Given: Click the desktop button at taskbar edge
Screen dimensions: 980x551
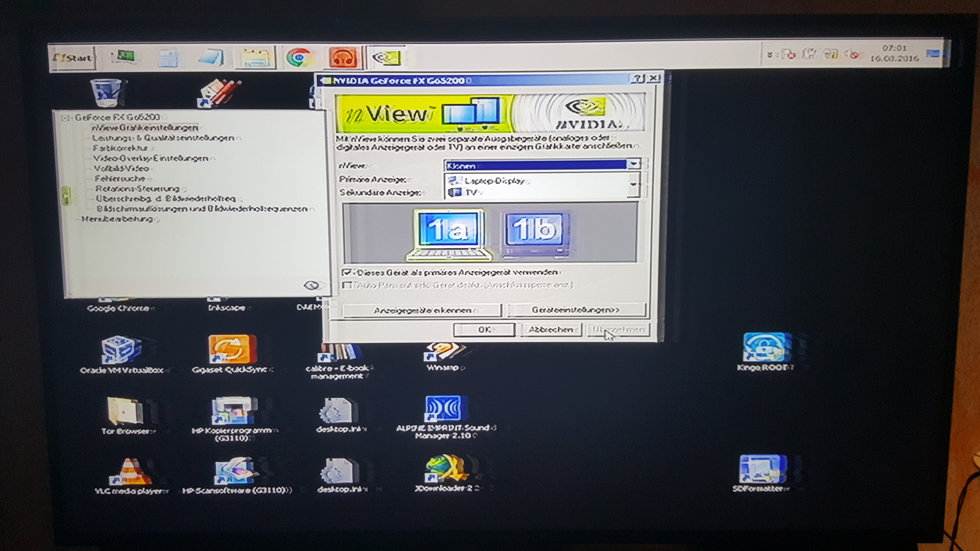Looking at the screenshot, I should click(934, 54).
